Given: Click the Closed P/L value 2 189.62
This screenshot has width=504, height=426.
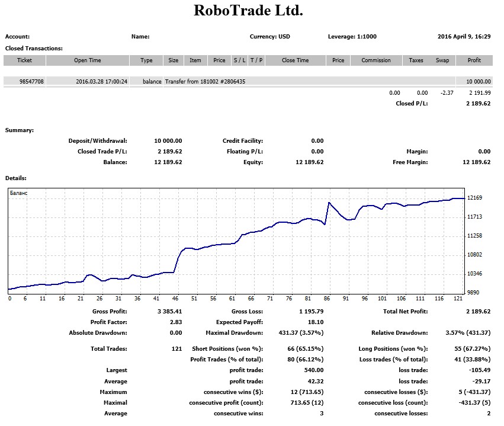Looking at the screenshot, I should (x=479, y=104).
